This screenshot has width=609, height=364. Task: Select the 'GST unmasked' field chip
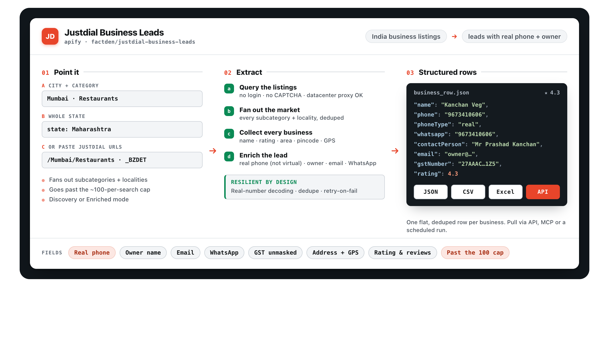click(275, 253)
